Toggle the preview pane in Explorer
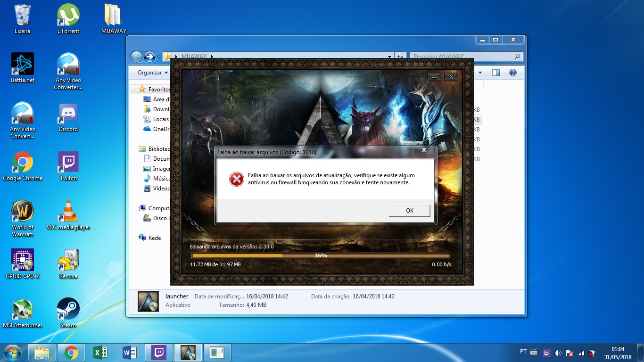The width and height of the screenshot is (644, 362). 495,73
